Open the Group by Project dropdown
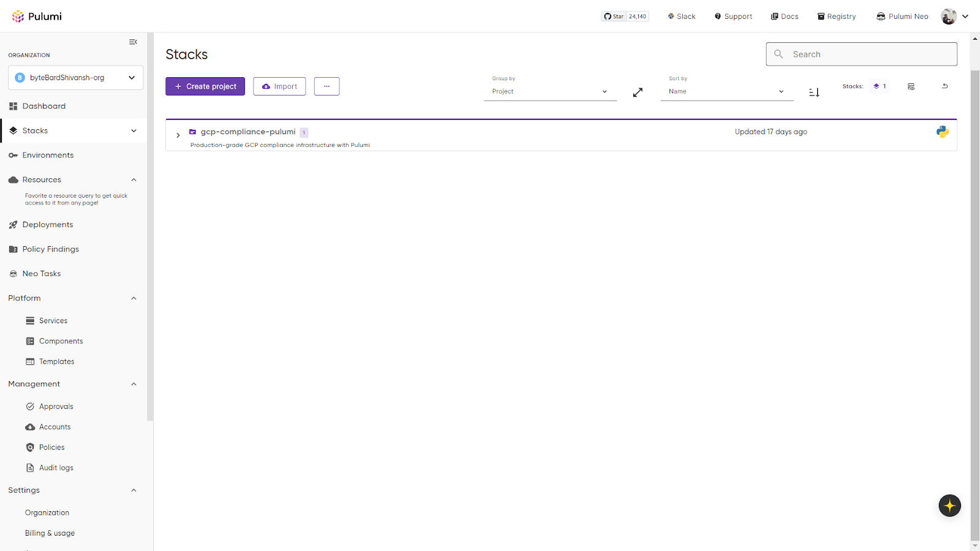 point(550,91)
